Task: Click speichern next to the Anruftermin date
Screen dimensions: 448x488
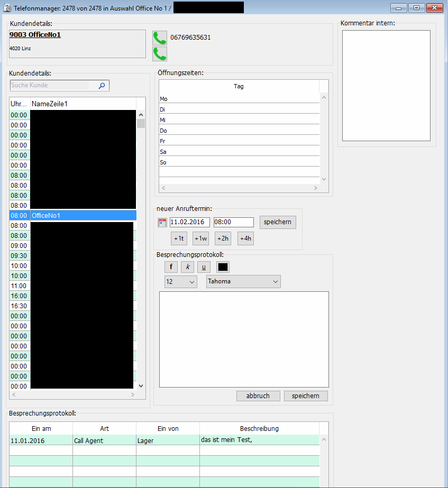Action: (x=277, y=222)
